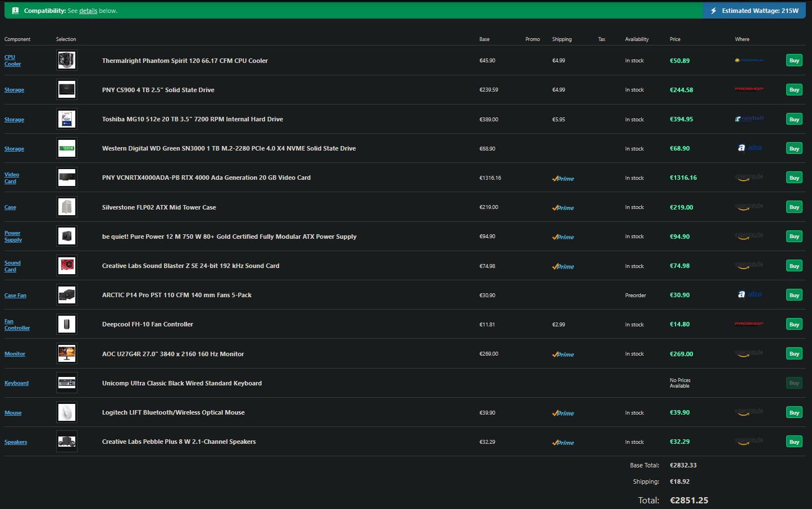This screenshot has width=812, height=509.
Task: Click the Prime badge in be quiet! power supply row
Action: [563, 237]
